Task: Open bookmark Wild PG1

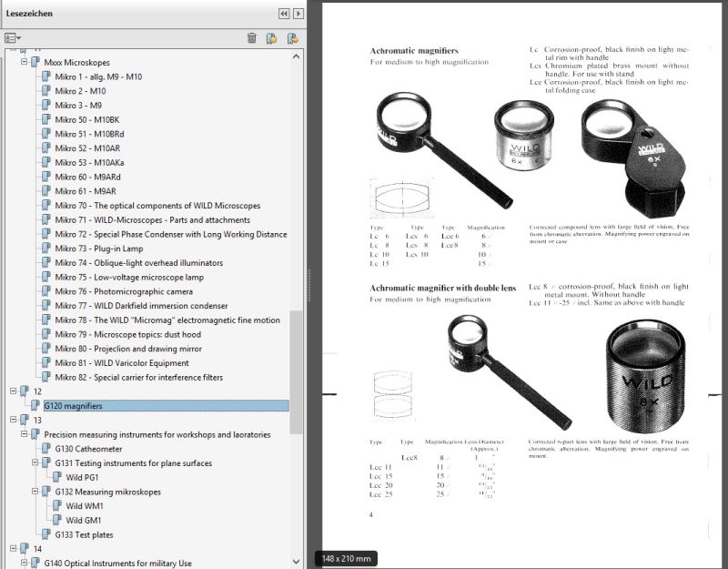Action: pos(82,477)
